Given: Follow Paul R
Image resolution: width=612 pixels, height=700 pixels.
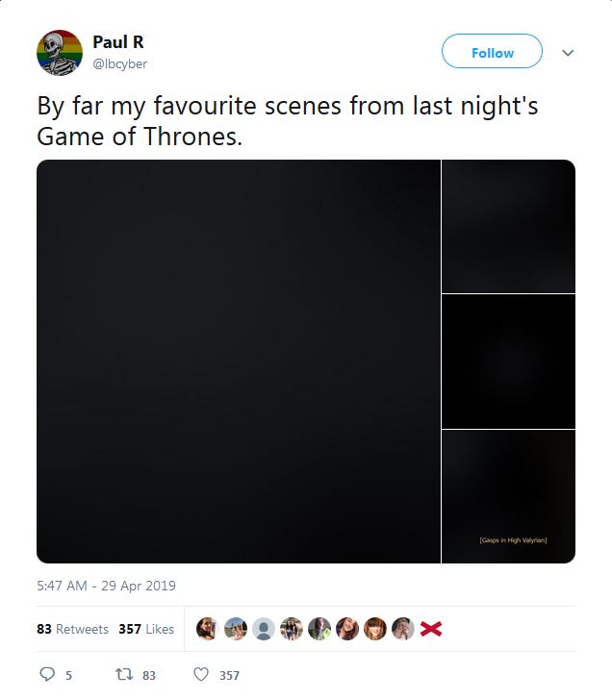Looking at the screenshot, I should [x=492, y=53].
